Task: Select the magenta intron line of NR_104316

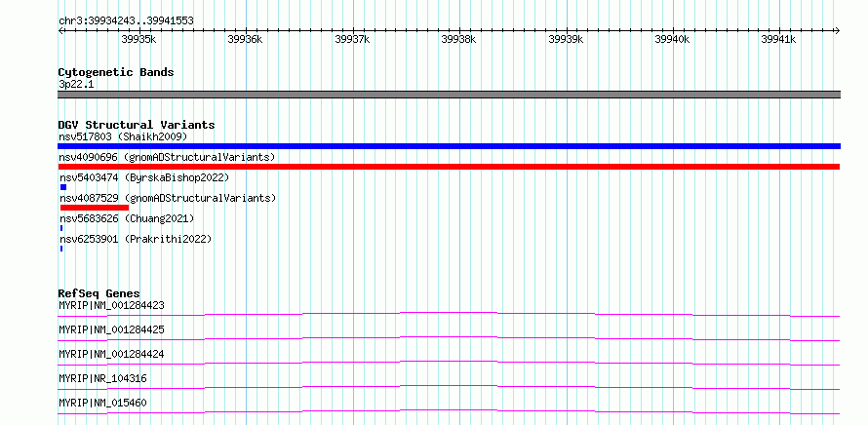Action: point(449,387)
